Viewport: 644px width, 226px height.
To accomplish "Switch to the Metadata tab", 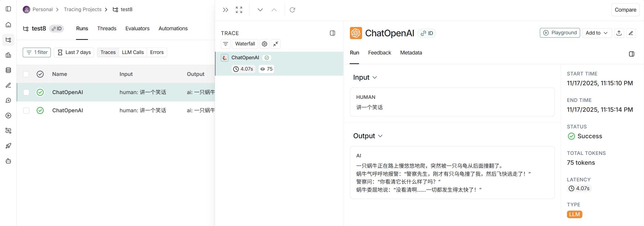I will [411, 53].
